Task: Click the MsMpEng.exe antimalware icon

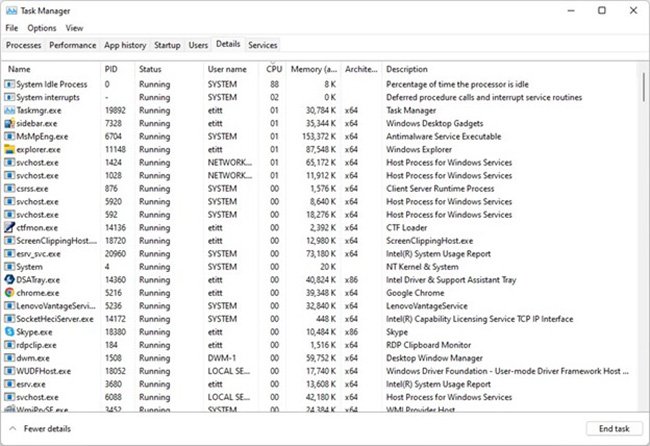Action: [x=10, y=136]
